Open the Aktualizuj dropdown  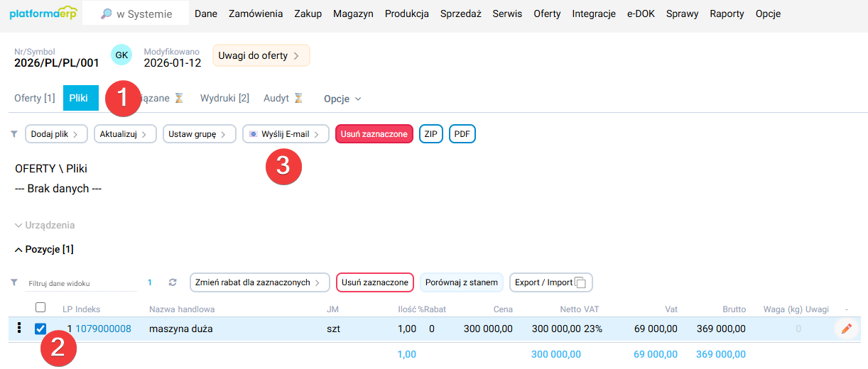click(125, 133)
